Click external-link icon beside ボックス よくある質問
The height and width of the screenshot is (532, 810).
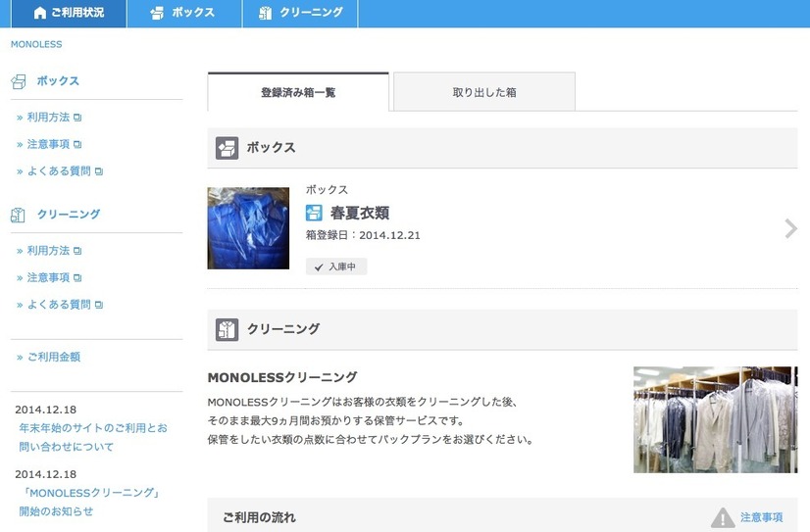99,171
